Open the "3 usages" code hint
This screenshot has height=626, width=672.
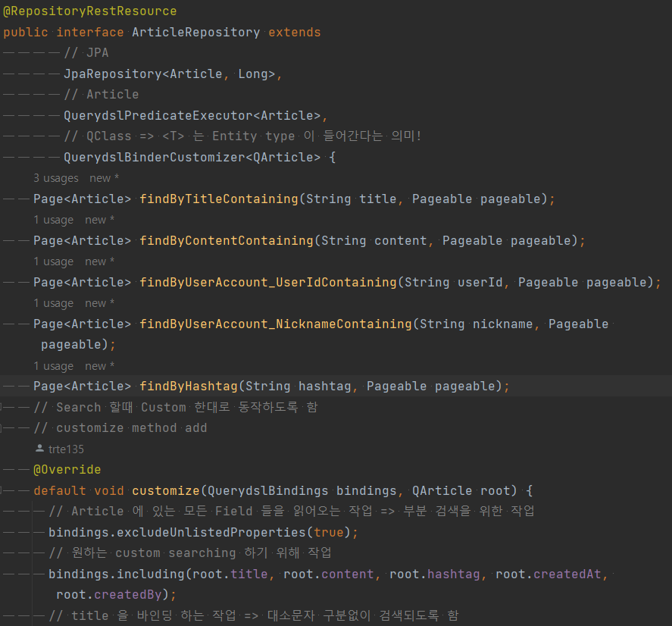pyautogui.click(x=56, y=178)
